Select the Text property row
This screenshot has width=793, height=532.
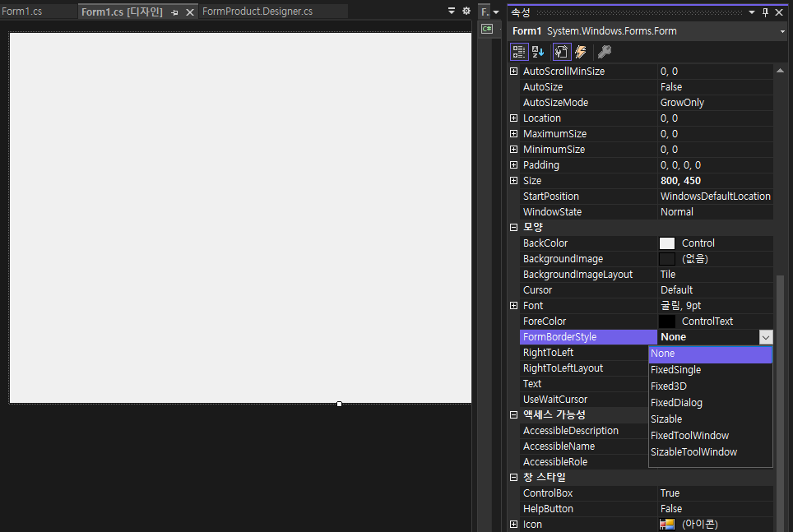[x=585, y=384]
